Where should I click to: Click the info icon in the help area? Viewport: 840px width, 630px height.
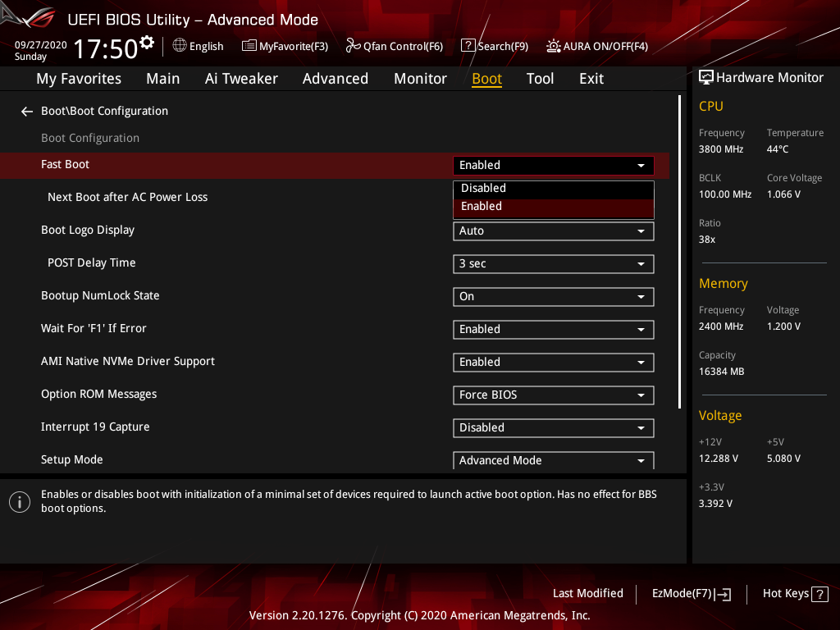tap(20, 502)
